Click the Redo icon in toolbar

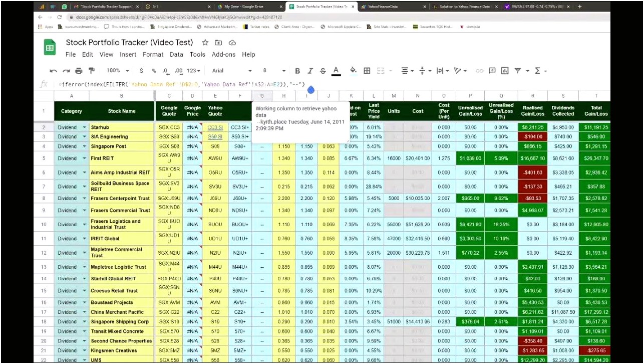click(x=66, y=71)
